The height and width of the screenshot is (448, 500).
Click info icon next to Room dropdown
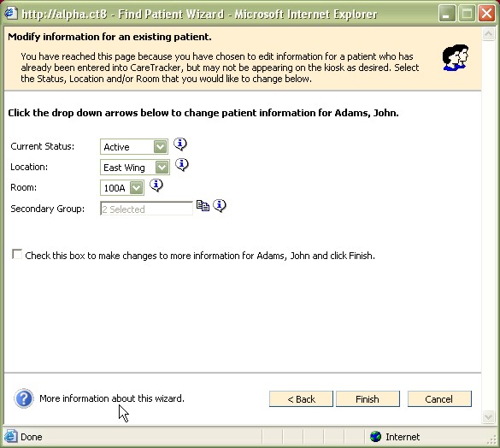(x=156, y=185)
